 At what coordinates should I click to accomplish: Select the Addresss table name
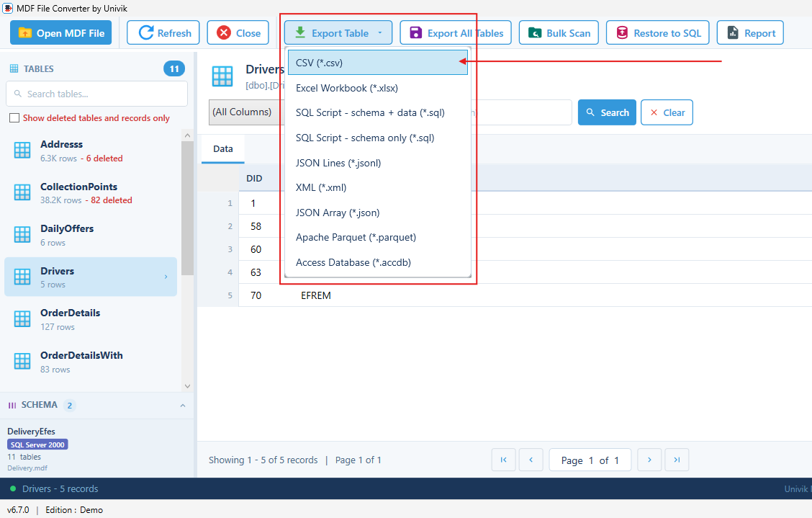pos(62,144)
